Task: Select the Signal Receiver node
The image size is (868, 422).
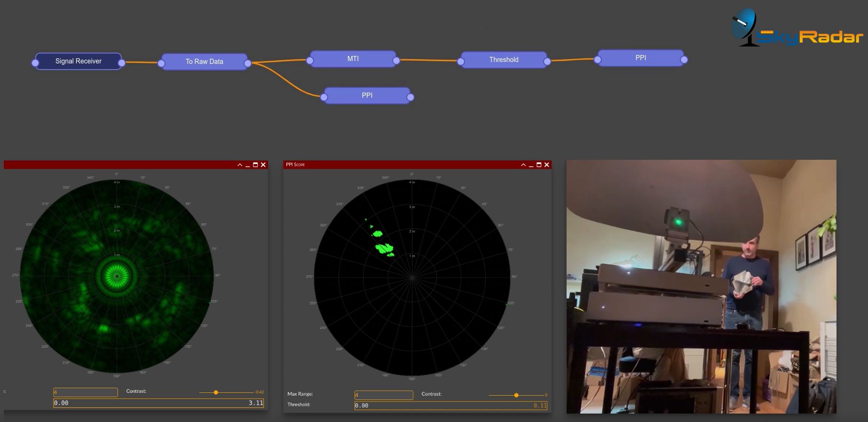Action: coord(78,61)
